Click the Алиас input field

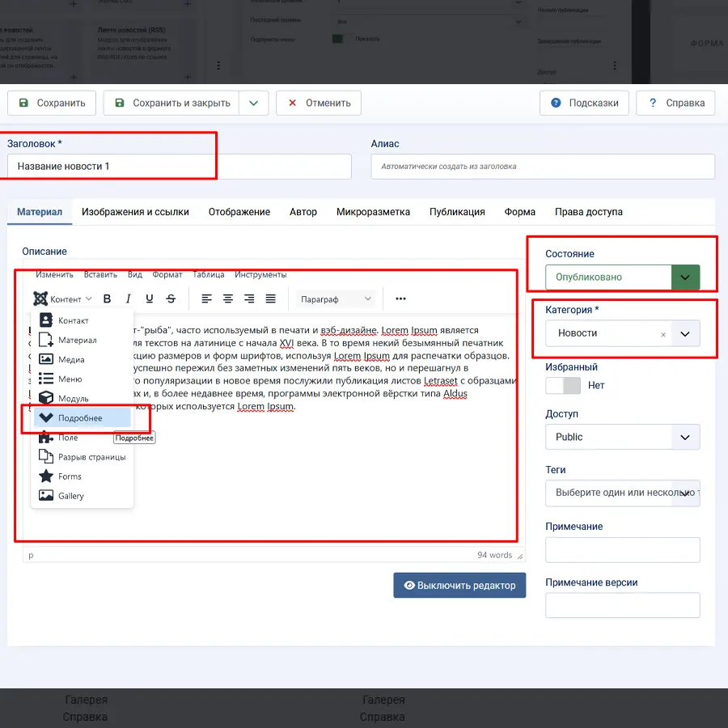(x=542, y=167)
